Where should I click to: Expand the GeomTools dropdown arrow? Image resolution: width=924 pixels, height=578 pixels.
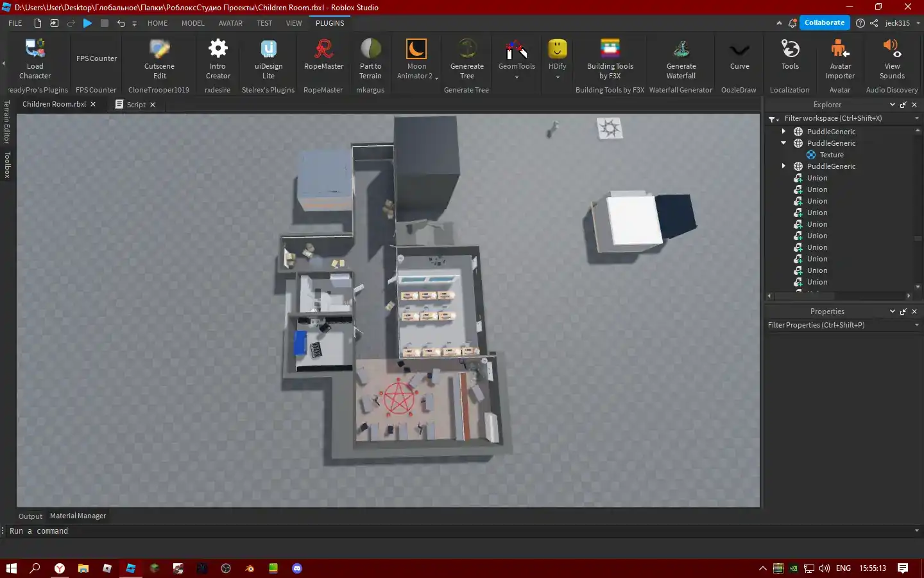point(517,77)
